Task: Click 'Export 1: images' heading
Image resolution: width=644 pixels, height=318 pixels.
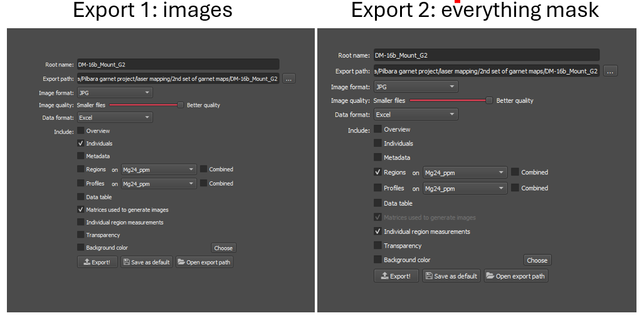Action: click(x=153, y=10)
